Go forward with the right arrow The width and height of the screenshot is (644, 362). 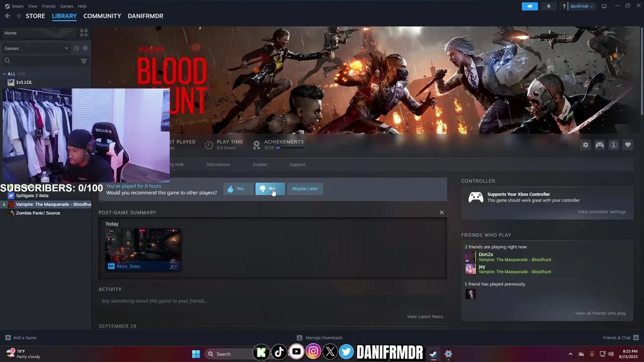point(18,16)
